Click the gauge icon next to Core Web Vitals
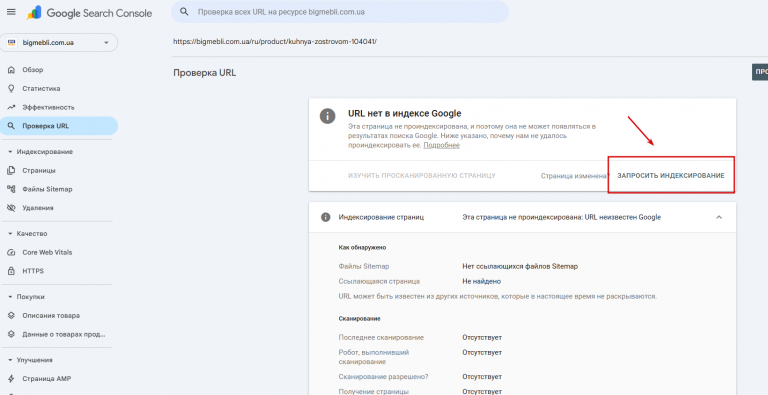768x395 pixels. [12, 252]
